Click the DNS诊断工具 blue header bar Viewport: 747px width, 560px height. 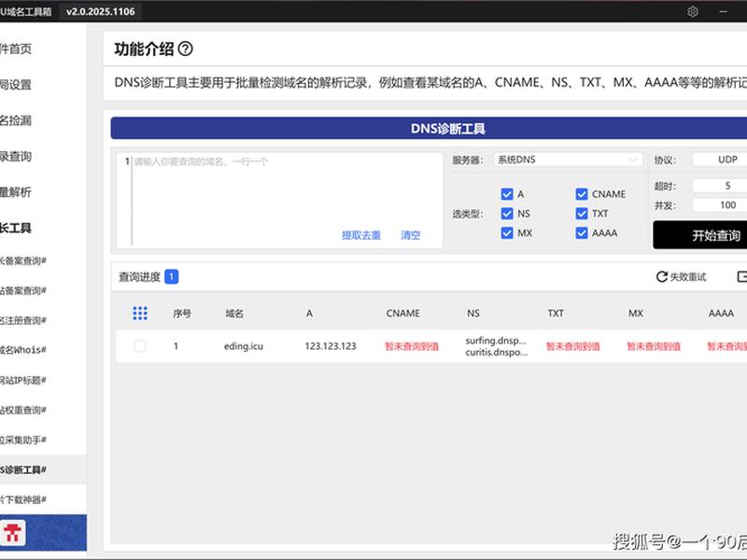pyautogui.click(x=429, y=128)
